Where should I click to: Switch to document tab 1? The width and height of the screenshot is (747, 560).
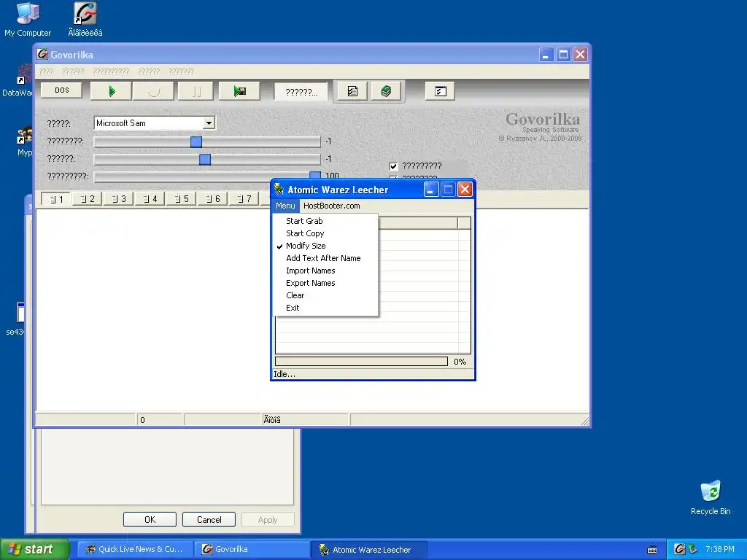(x=55, y=198)
